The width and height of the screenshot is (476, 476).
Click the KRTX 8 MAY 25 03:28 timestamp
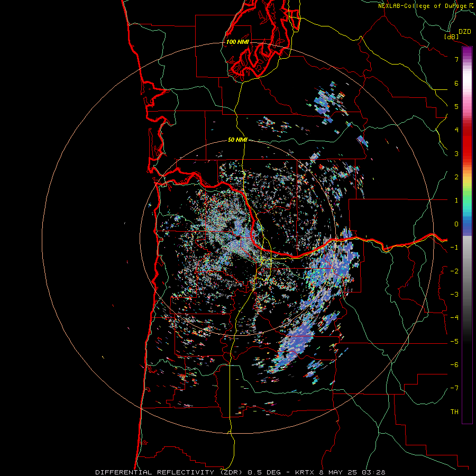tap(340, 472)
